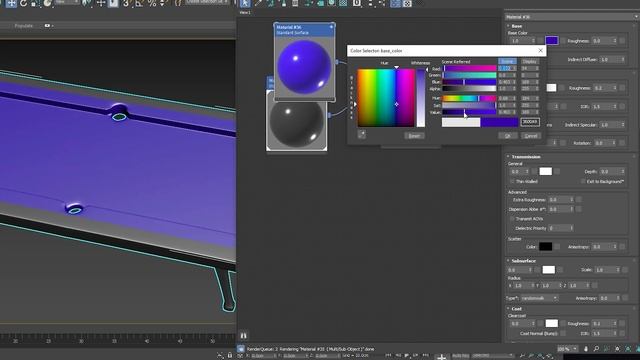Viewport: 640px width, 360px height.
Task: Click the map button beside Base Roughness field
Action: (622, 41)
